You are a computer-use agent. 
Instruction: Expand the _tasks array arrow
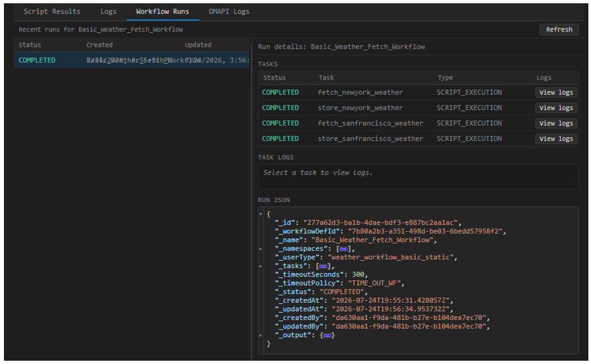(x=261, y=266)
